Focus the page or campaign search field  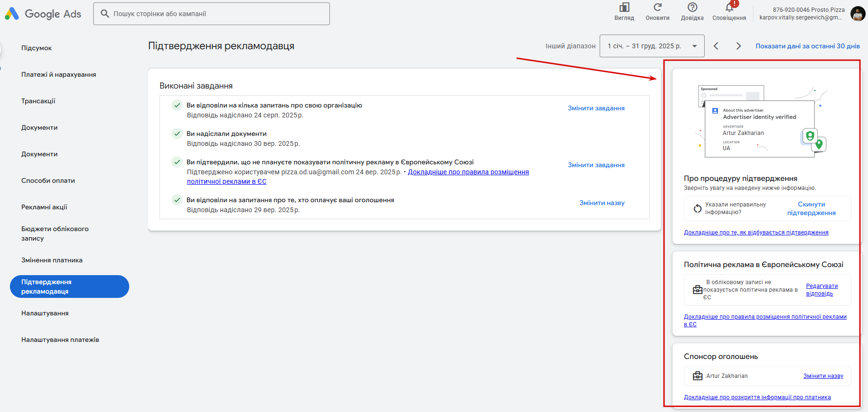[212, 14]
